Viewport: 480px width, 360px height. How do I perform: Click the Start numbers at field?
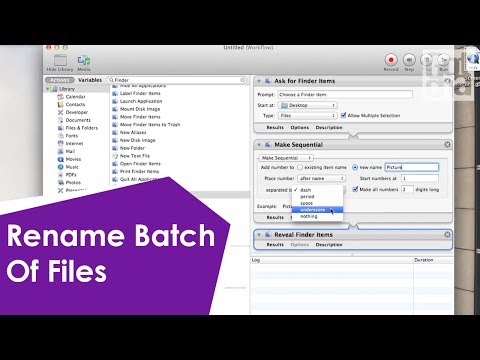tap(420, 178)
